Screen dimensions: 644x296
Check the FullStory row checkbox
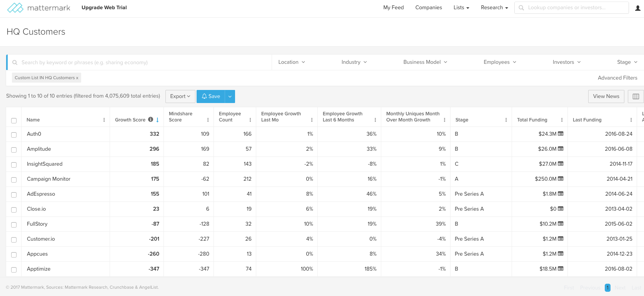pos(14,225)
